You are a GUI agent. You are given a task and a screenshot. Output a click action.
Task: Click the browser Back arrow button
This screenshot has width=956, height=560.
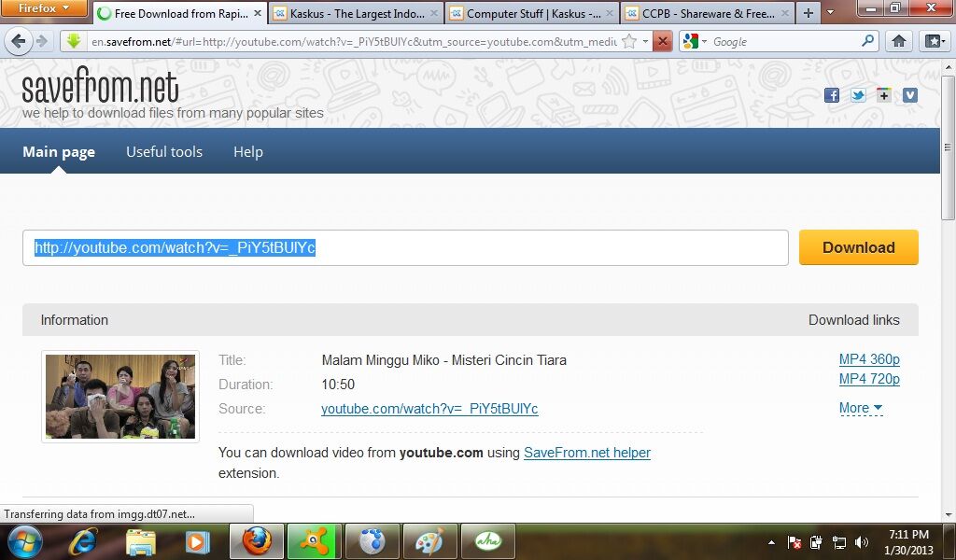[x=19, y=41]
